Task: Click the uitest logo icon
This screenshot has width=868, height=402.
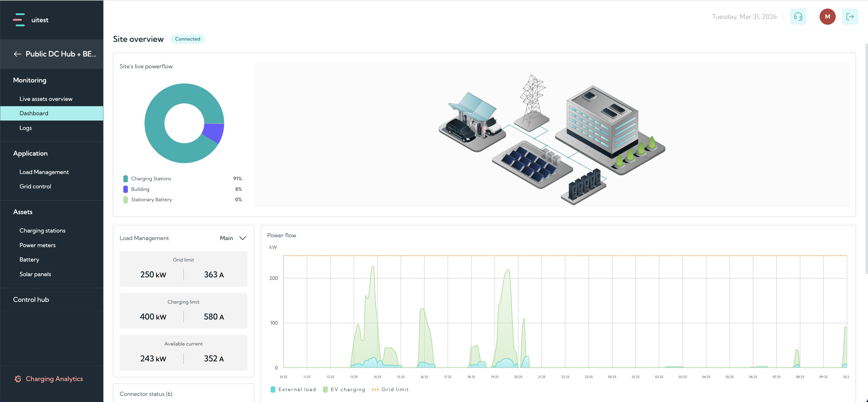Action: pyautogui.click(x=19, y=20)
